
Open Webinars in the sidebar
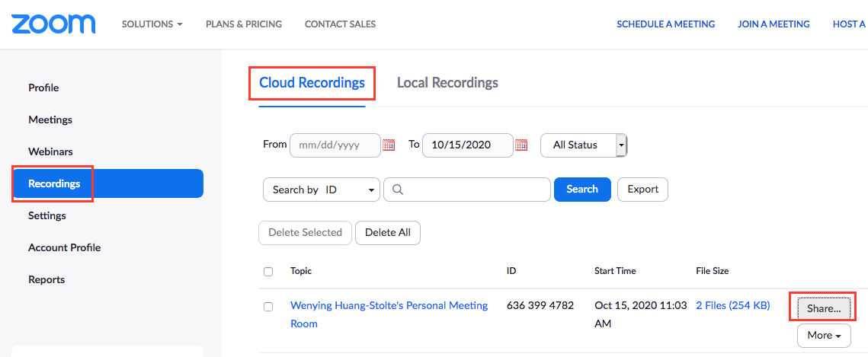point(50,151)
